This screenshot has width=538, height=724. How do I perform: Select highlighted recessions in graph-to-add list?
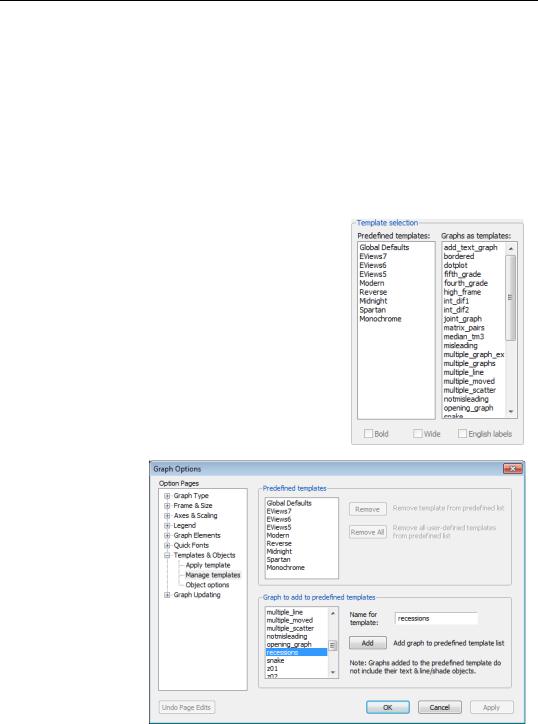(296, 652)
